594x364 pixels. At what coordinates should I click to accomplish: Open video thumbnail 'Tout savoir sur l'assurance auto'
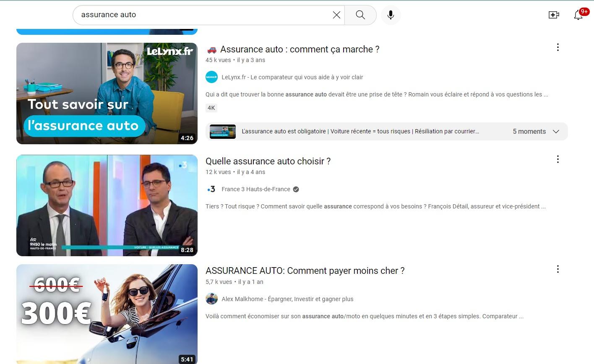pos(107,94)
